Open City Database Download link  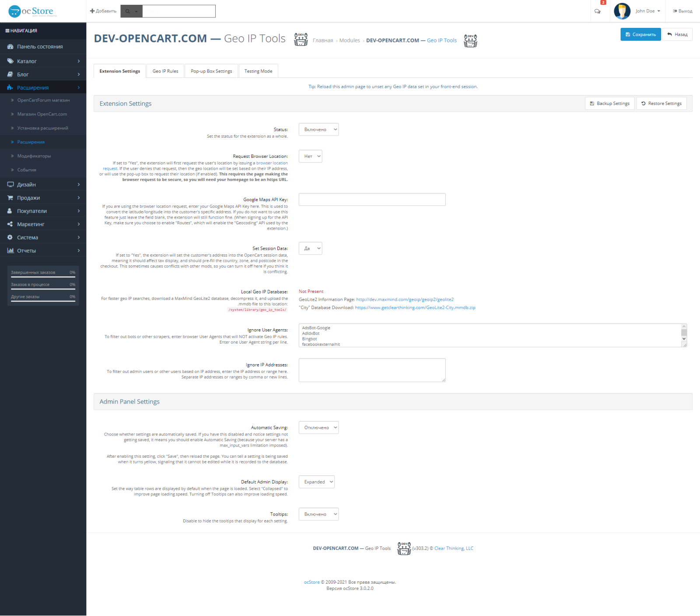point(415,308)
